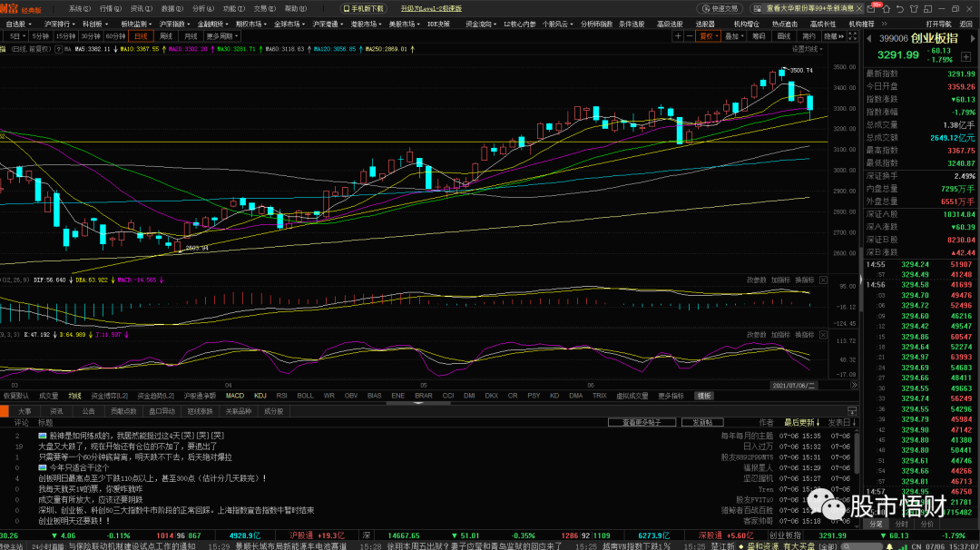Expand the 设置均线 dropdown
980x550 pixels.
pos(807,49)
